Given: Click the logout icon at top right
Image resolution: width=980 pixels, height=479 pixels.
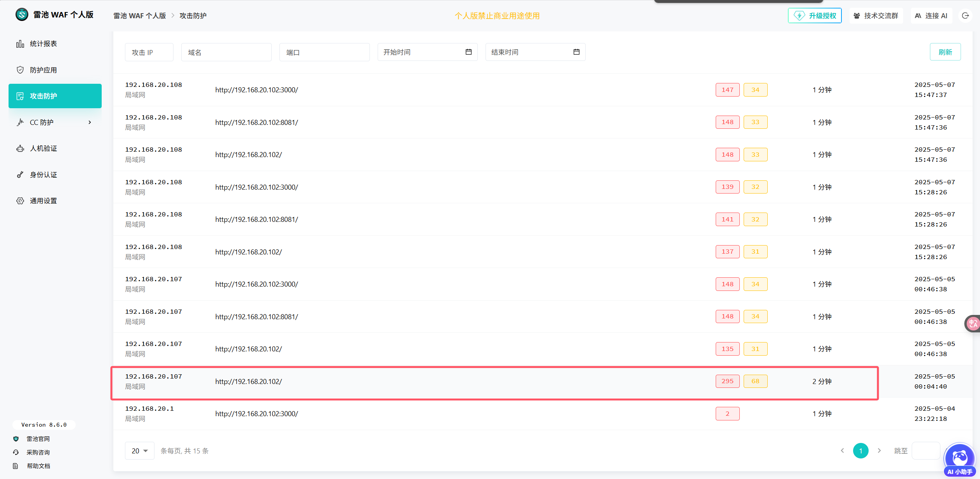Looking at the screenshot, I should 965,16.
